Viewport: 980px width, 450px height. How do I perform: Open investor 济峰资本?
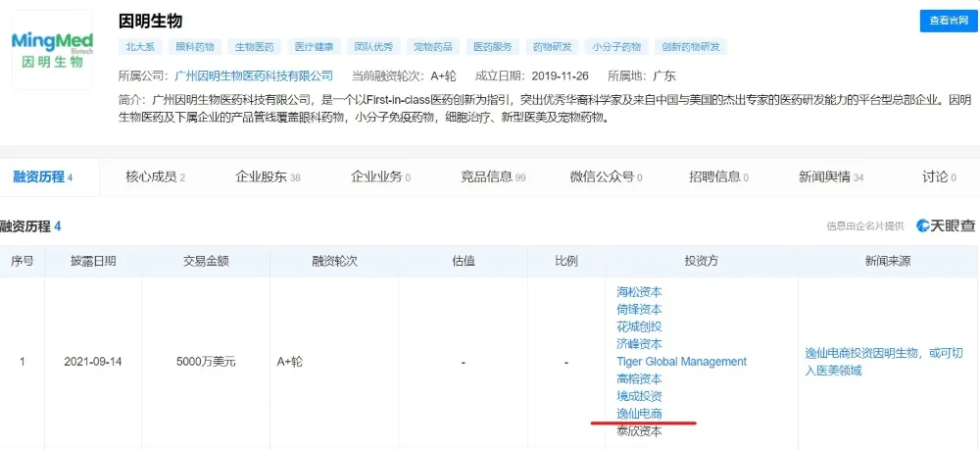(639, 344)
